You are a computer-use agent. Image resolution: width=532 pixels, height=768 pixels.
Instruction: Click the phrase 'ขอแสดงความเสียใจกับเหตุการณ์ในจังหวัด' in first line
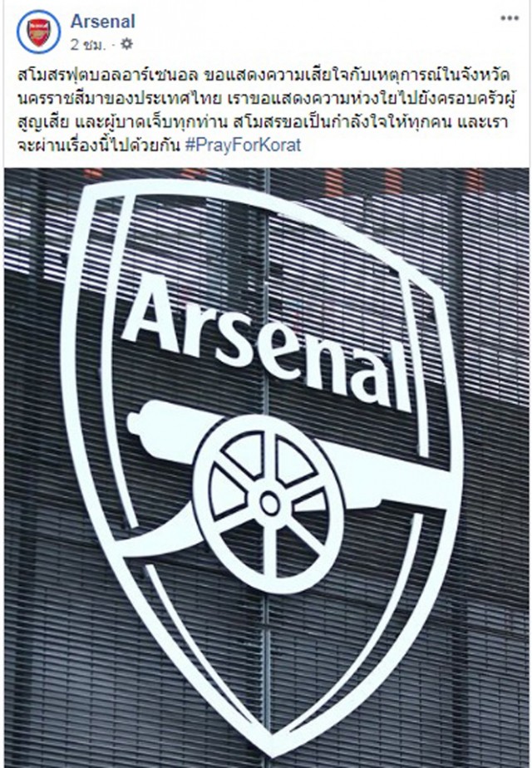[x=357, y=76]
